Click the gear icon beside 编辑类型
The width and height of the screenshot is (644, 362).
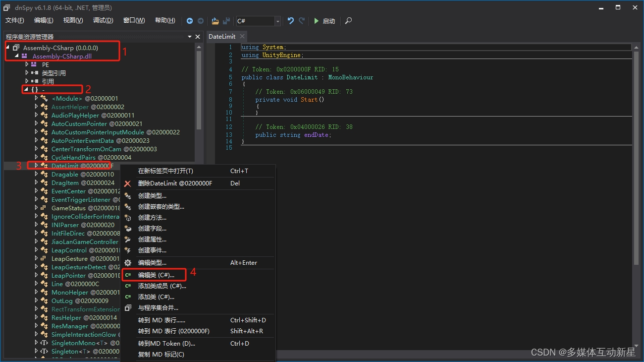coord(127,263)
